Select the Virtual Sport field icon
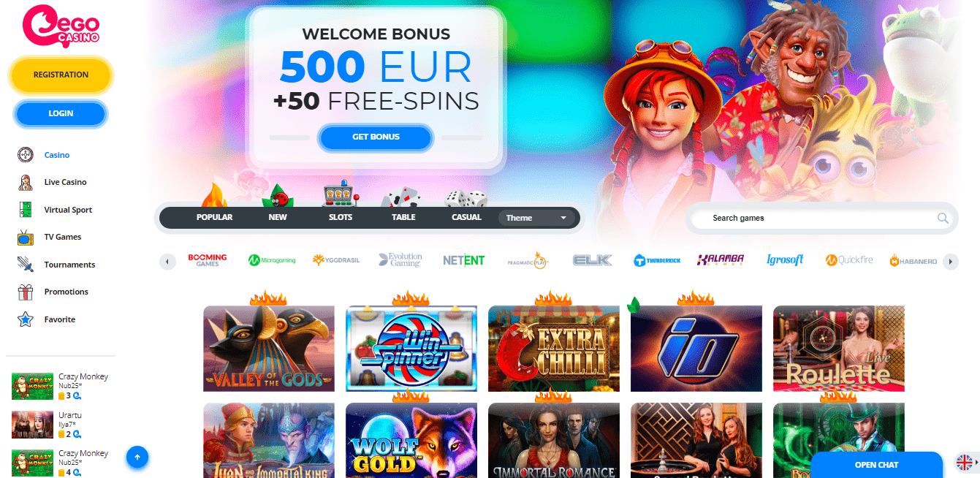This screenshot has height=478, width=980. (x=26, y=210)
